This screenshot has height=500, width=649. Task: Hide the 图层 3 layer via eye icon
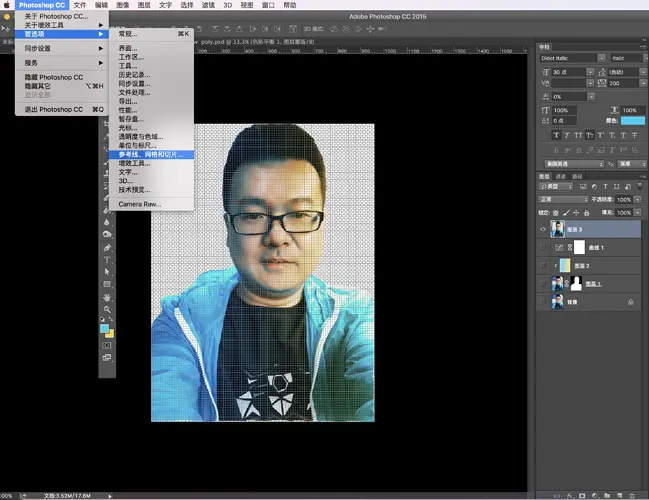click(543, 228)
